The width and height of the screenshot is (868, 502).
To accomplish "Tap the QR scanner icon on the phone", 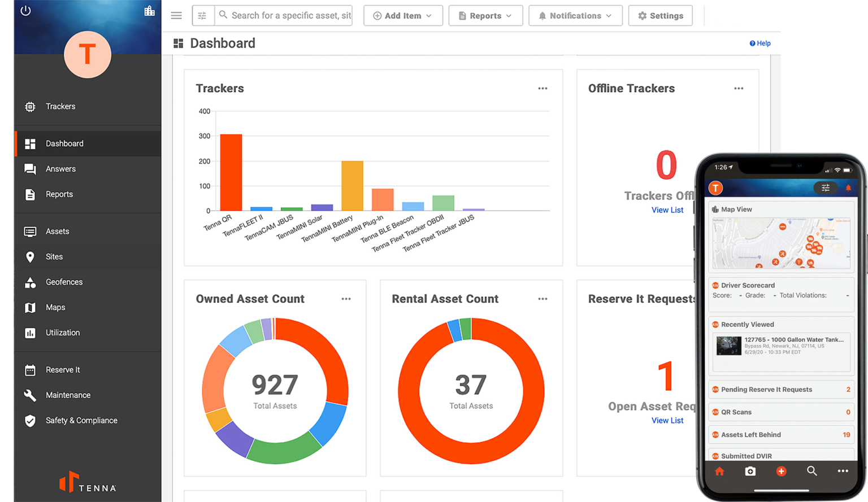I will tap(750, 471).
